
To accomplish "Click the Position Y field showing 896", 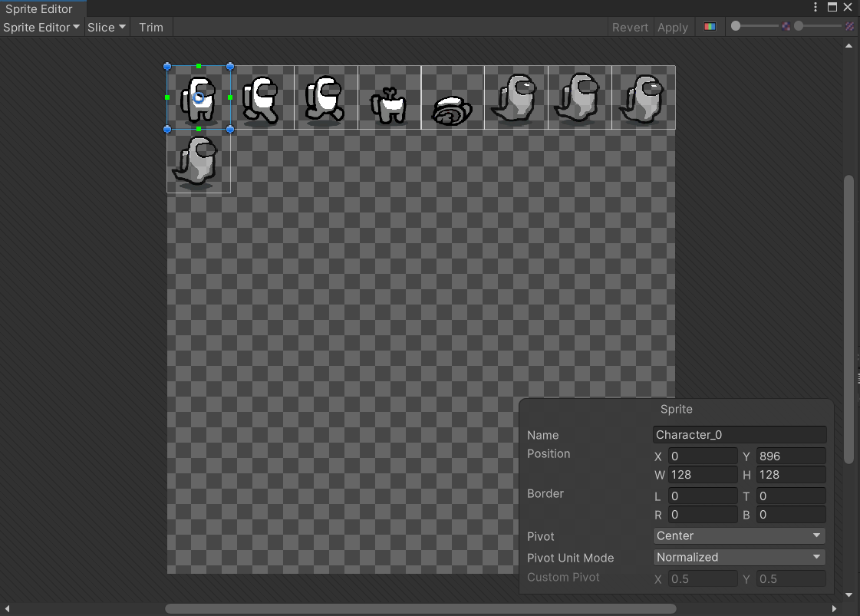I will (x=791, y=456).
